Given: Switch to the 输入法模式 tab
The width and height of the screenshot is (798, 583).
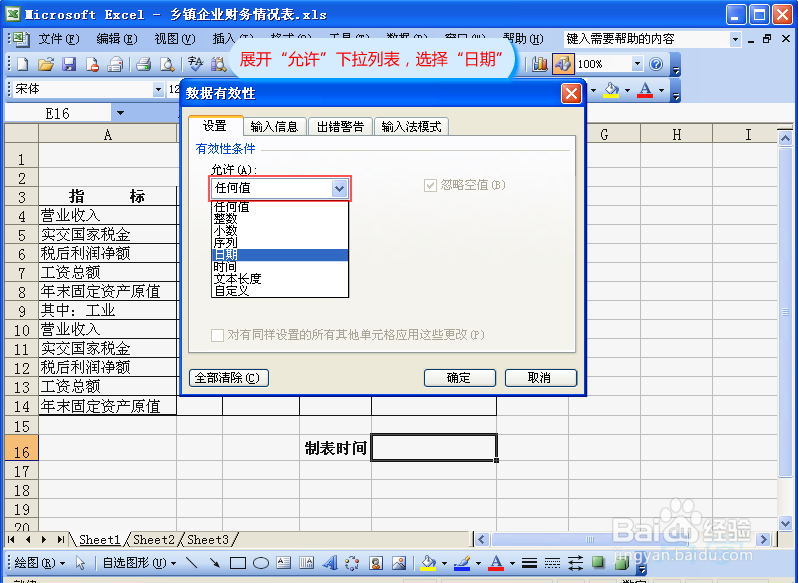Looking at the screenshot, I should pos(411,127).
